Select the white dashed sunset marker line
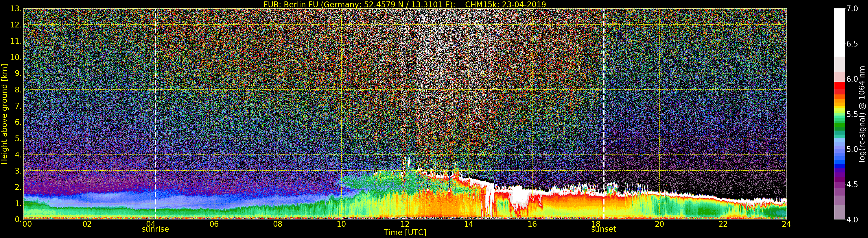The image size is (868, 238). (603, 114)
